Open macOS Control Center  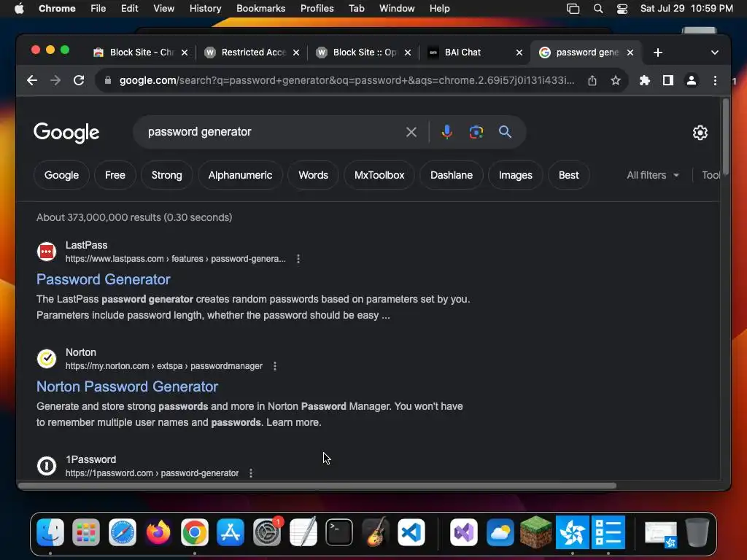[622, 9]
